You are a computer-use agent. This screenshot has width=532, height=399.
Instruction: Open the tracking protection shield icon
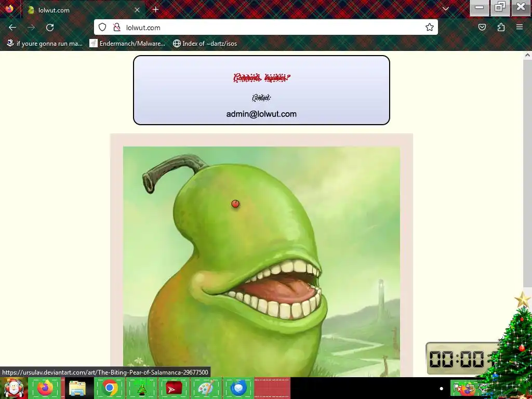(x=102, y=27)
